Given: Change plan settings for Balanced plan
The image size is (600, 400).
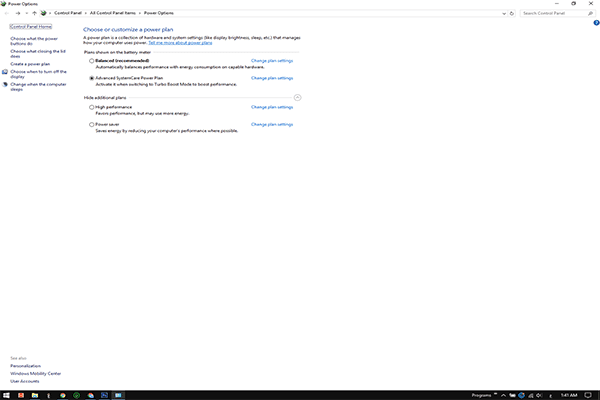Looking at the screenshot, I should (x=272, y=61).
